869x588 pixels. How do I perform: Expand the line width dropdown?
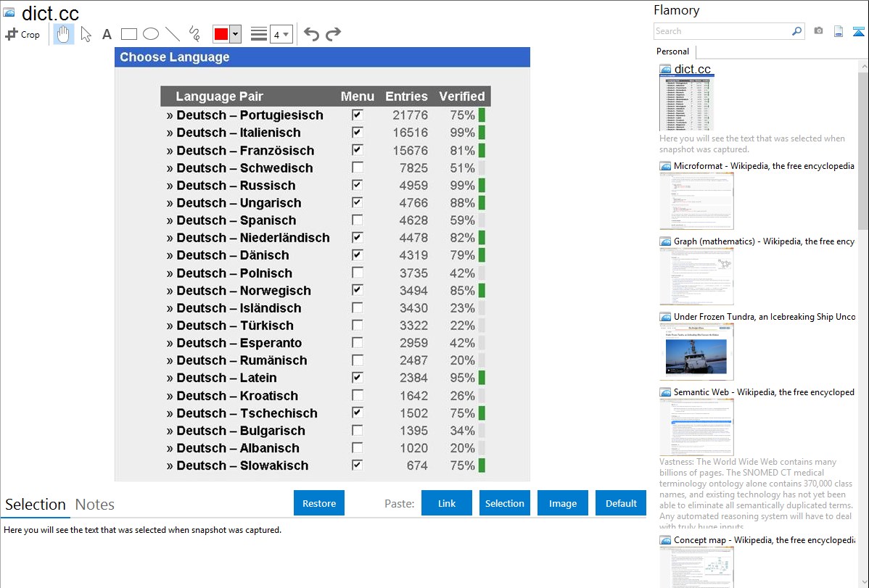[x=281, y=34]
